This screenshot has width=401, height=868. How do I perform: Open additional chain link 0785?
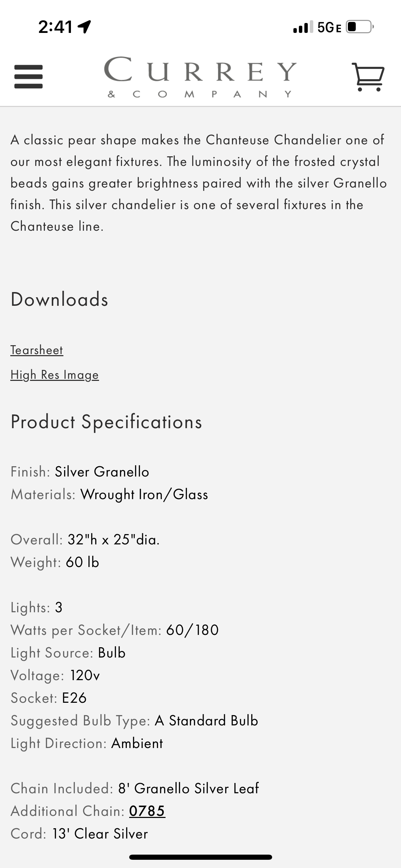tap(147, 811)
